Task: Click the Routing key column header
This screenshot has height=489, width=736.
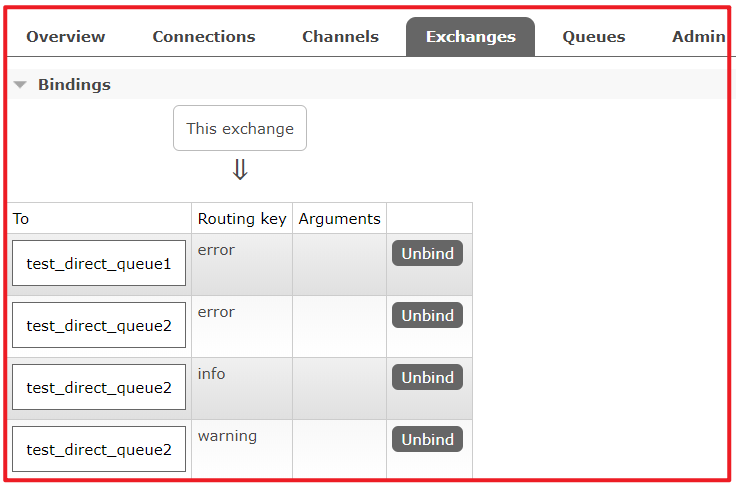Action: 241,218
